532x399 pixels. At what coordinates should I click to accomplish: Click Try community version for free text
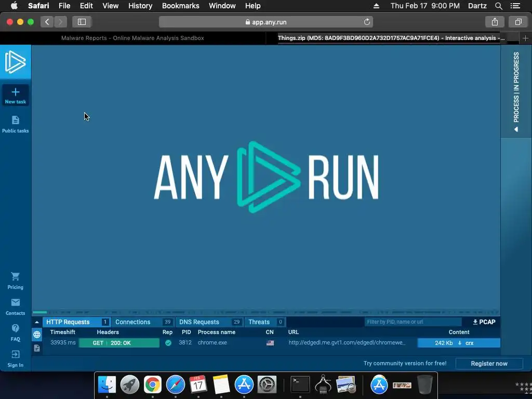405,363
